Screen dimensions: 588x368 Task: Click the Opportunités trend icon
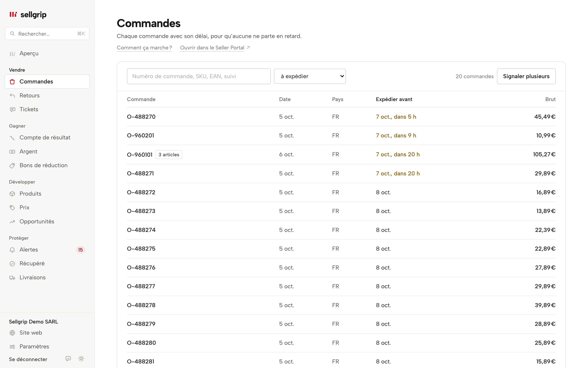[12, 222]
